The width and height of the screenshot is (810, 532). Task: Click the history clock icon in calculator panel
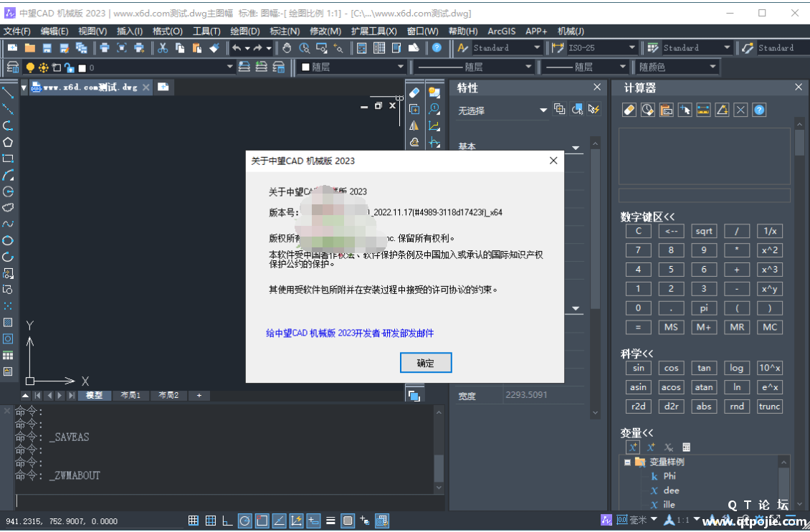pos(648,110)
